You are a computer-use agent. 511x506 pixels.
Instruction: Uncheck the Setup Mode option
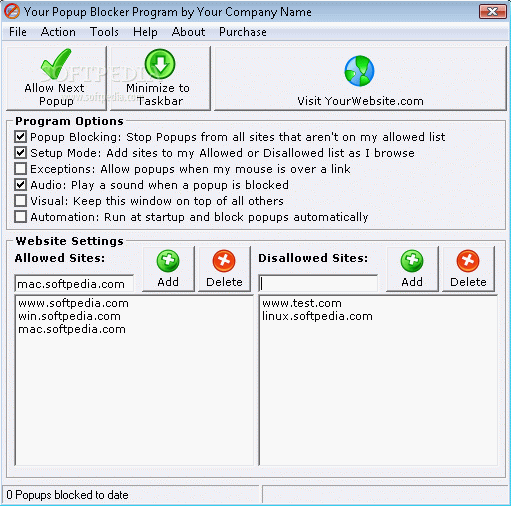[x=21, y=153]
